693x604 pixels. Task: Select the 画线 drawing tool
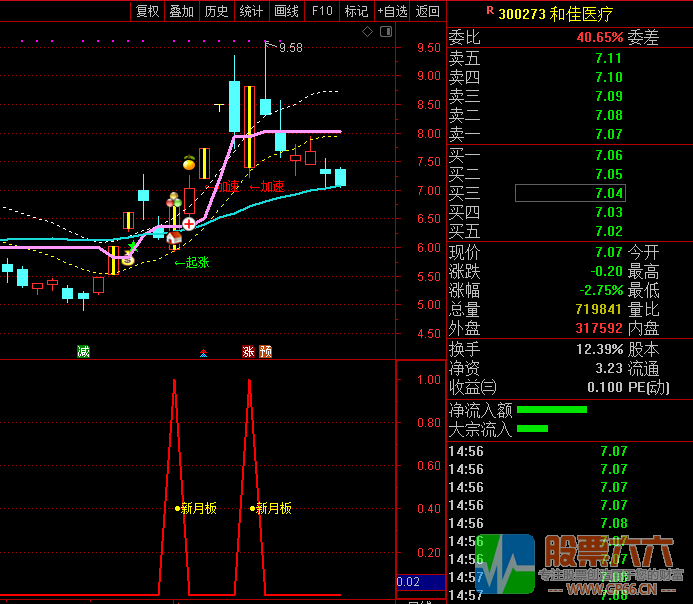pos(286,11)
